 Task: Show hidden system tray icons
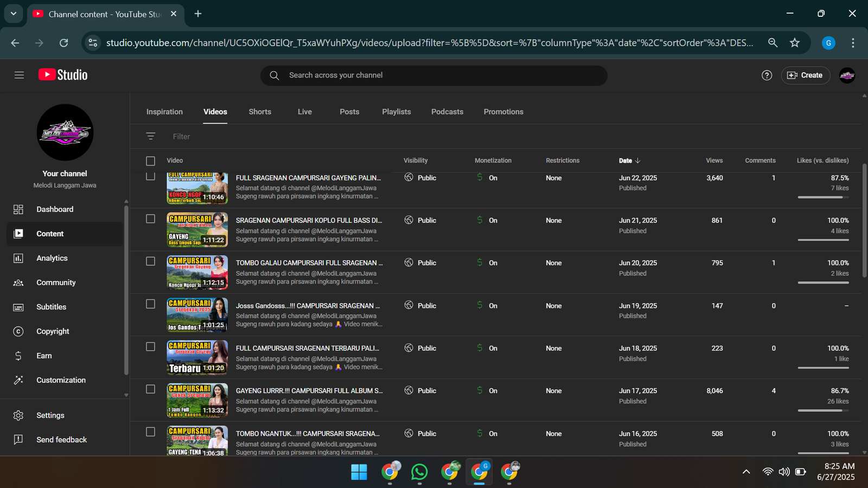click(x=746, y=472)
